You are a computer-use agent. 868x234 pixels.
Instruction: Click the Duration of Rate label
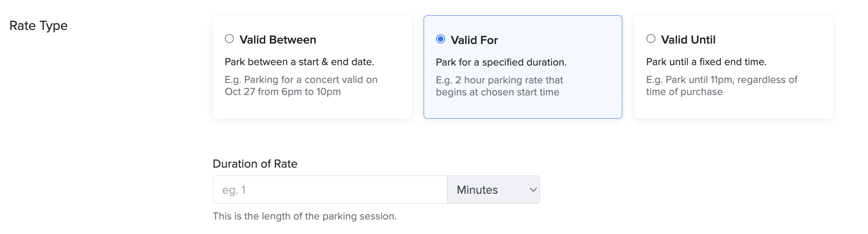point(255,164)
